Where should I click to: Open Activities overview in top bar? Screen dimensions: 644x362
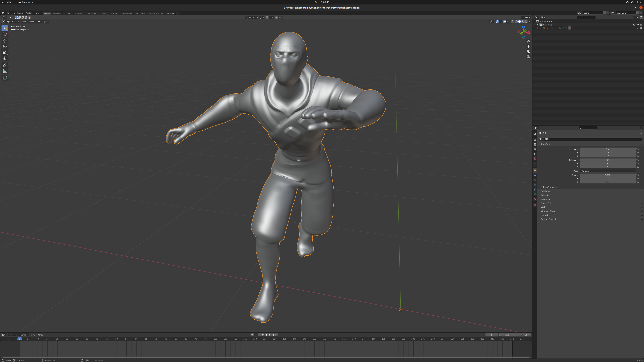click(x=7, y=2)
